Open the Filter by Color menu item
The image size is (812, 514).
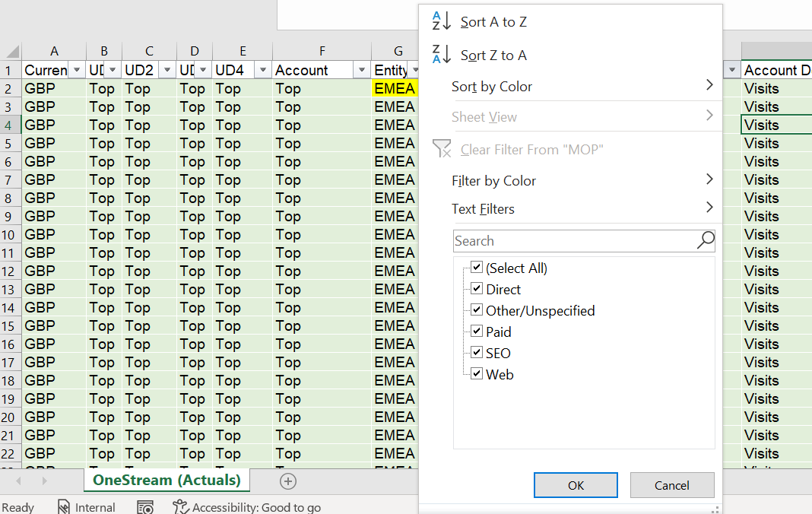tap(570, 180)
